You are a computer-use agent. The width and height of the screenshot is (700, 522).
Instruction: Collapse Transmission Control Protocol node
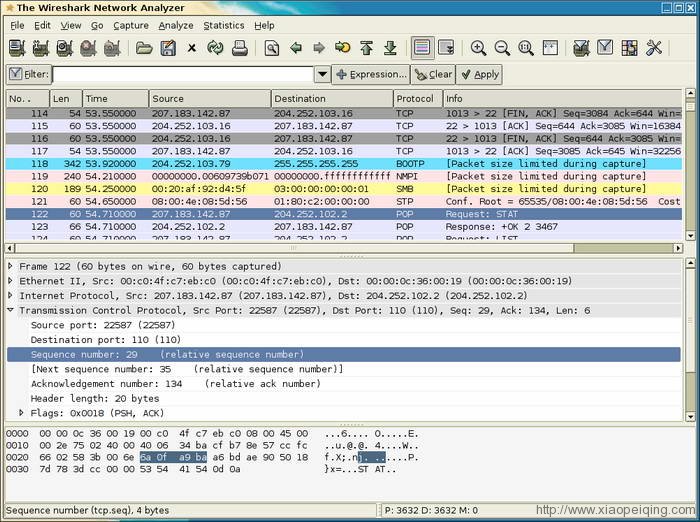click(10, 310)
